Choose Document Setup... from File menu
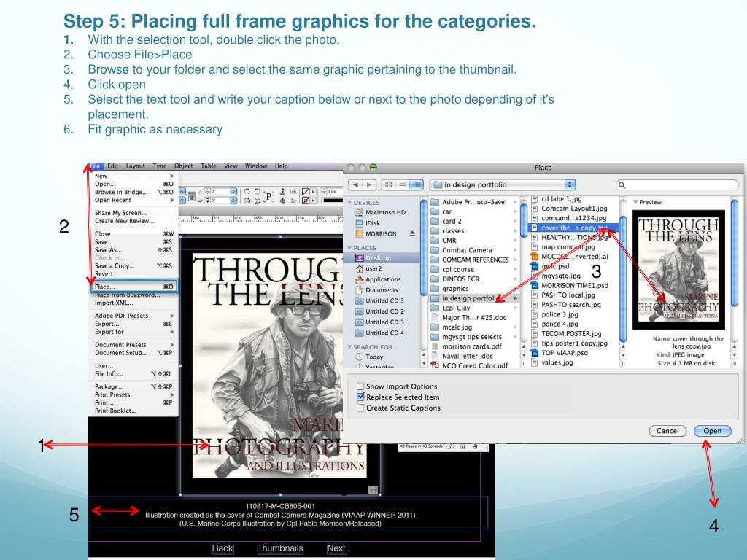The height and width of the screenshot is (560, 747). (133, 353)
